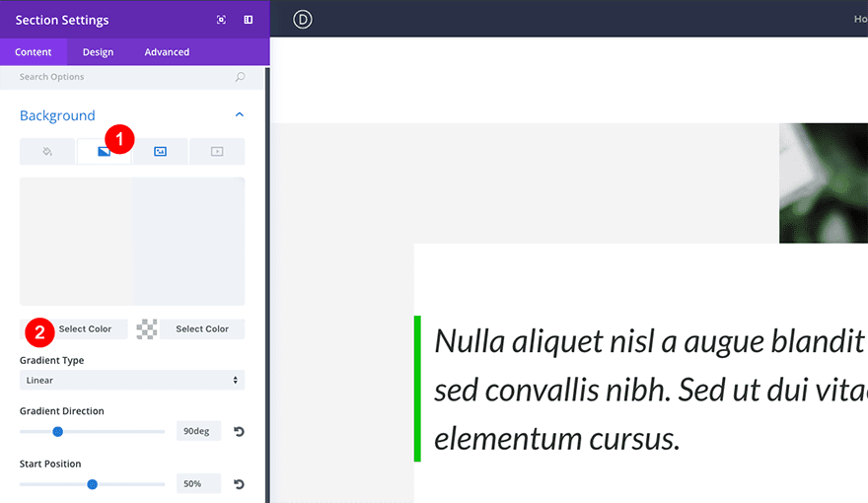868x503 pixels.
Task: Open the Advanced tab
Action: [x=167, y=52]
